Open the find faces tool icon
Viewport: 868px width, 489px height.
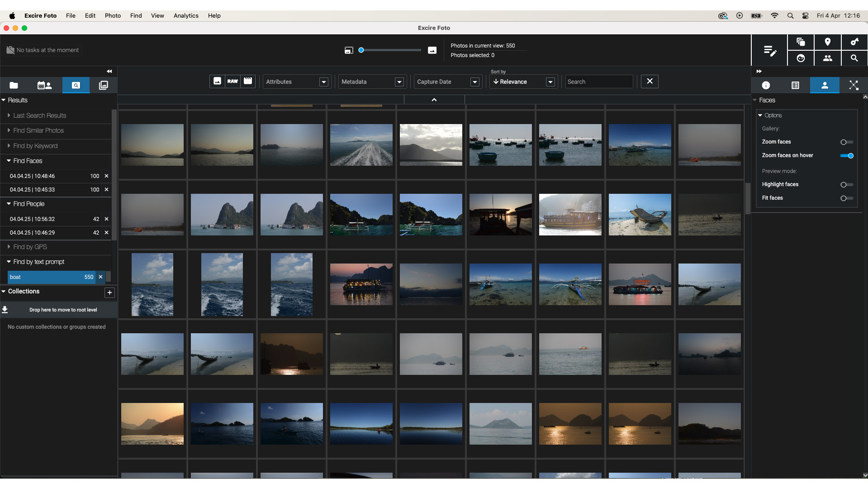801,58
